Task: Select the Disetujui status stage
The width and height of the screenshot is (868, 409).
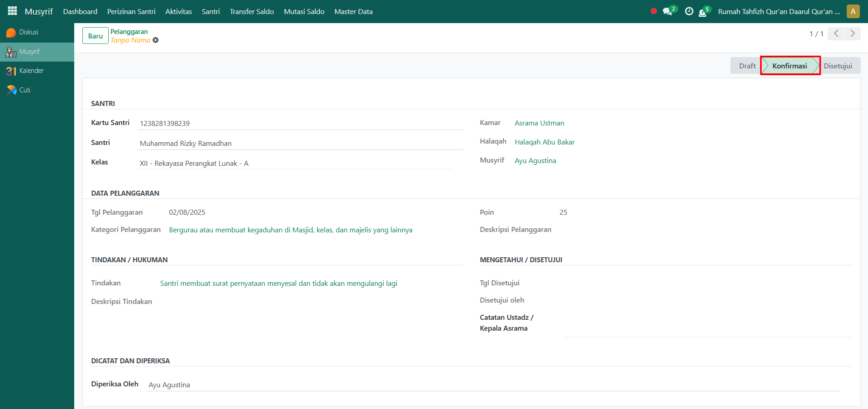Action: 837,66
